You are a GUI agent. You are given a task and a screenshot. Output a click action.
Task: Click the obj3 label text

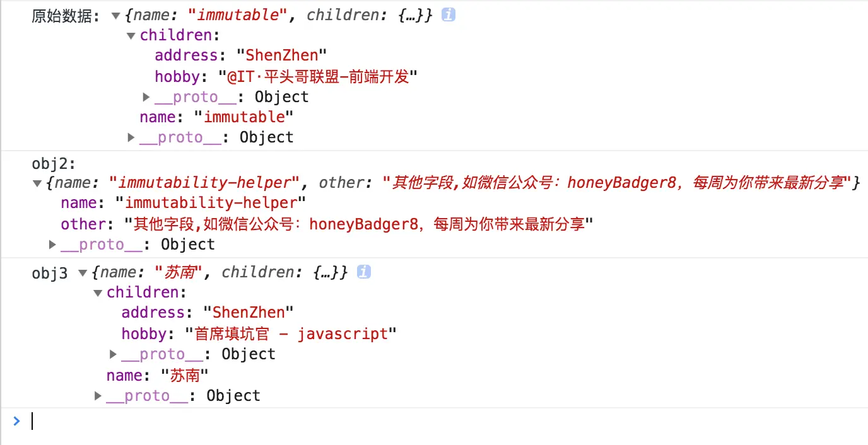tap(49, 272)
